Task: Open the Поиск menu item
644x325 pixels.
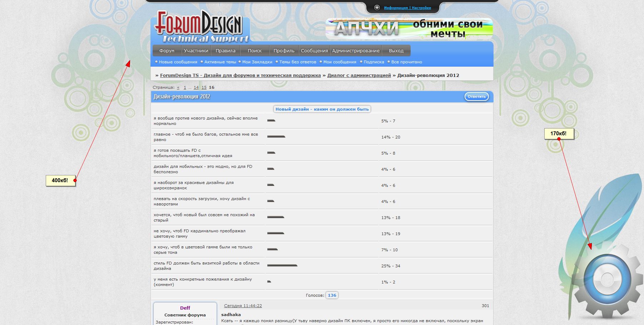Action: pos(255,51)
